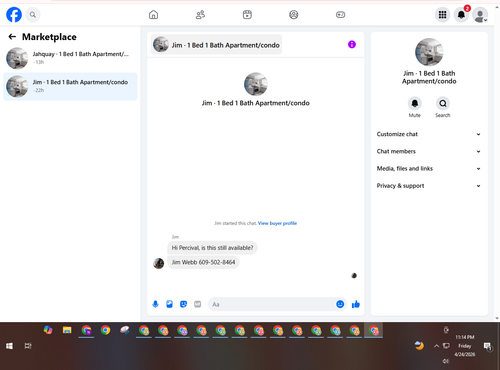Mute this conversation with the bell
This screenshot has height=370, width=500.
tap(415, 103)
